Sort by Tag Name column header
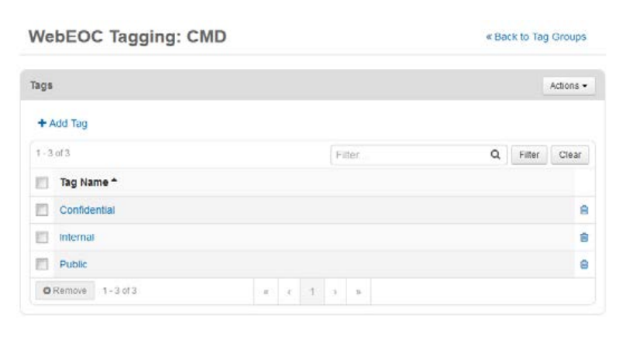 pyautogui.click(x=85, y=182)
